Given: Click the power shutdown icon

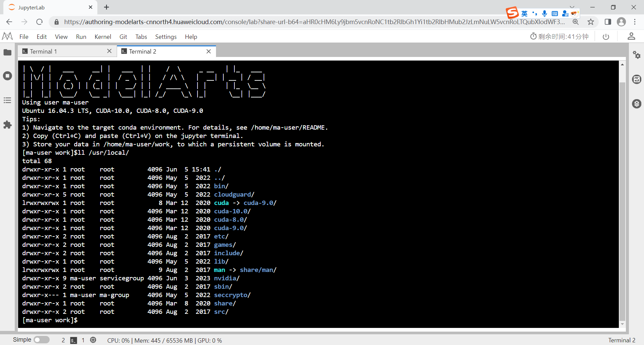Looking at the screenshot, I should click(x=606, y=37).
